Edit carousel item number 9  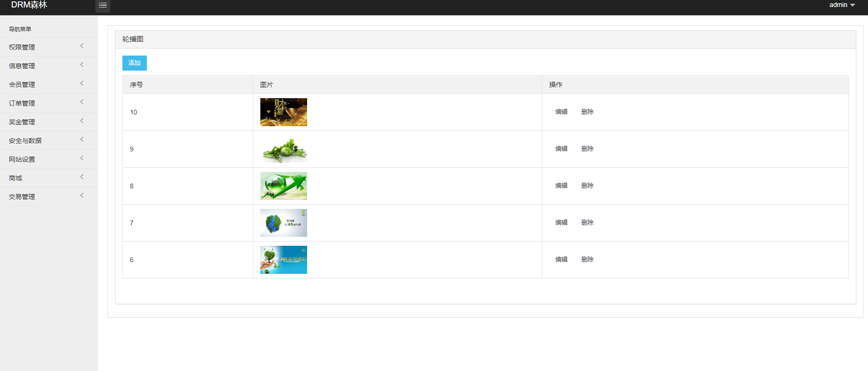(561, 149)
